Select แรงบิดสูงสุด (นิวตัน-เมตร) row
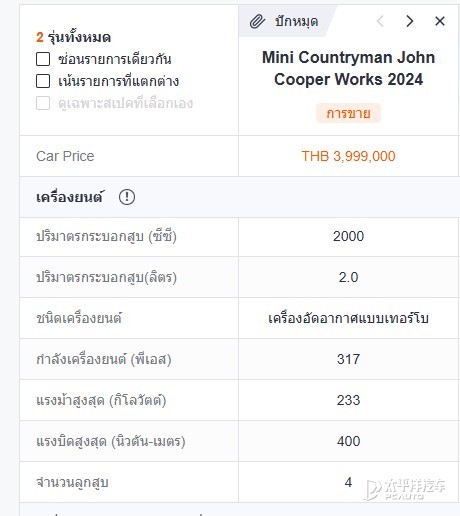460x516 pixels. click(239, 441)
